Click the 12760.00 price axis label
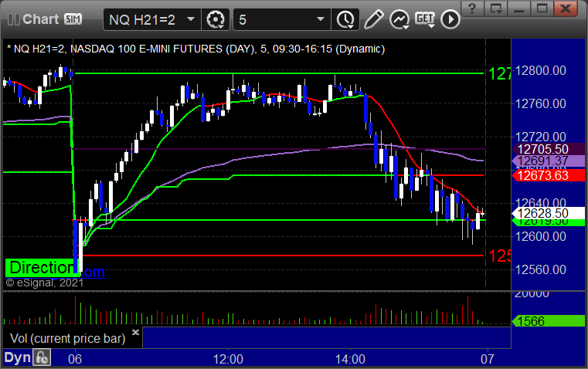588x369 pixels. click(541, 103)
